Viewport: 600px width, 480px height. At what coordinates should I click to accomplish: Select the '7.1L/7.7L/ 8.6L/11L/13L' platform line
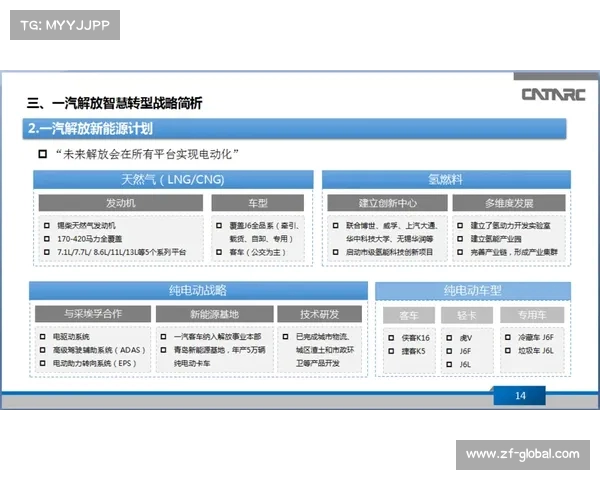tap(122, 252)
